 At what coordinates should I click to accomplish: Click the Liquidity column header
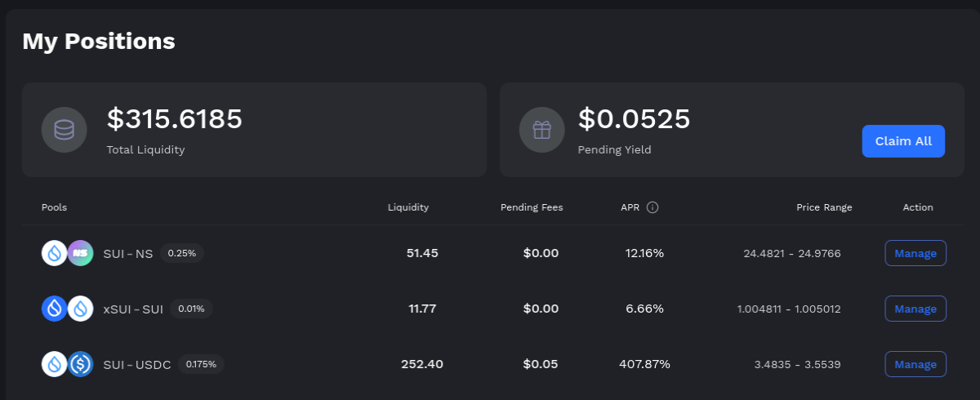(408, 207)
